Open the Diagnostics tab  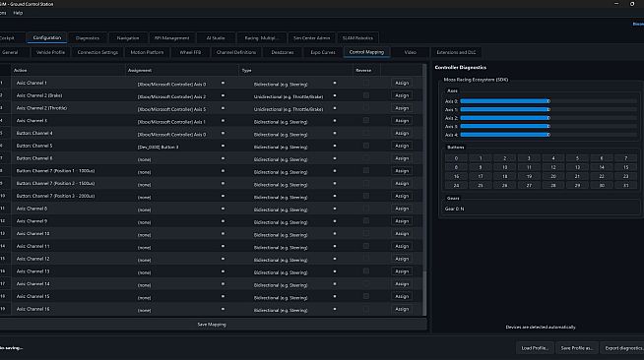tap(88, 38)
